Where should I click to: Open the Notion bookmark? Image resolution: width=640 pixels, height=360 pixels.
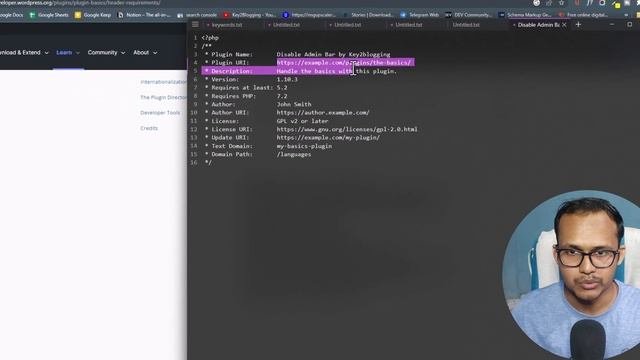click(x=144, y=15)
